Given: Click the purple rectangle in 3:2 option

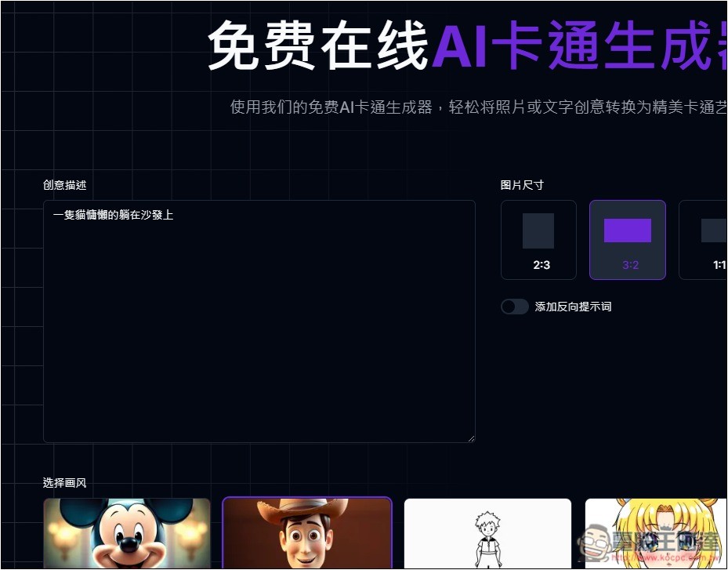Looking at the screenshot, I should (x=627, y=231).
